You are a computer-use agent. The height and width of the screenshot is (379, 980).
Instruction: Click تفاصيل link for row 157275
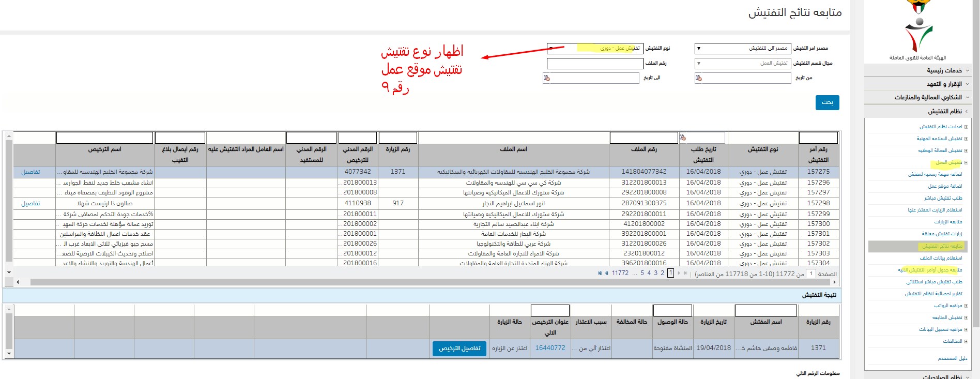(x=30, y=172)
